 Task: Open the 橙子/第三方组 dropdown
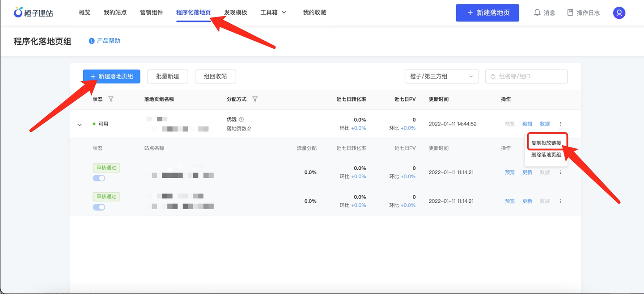(x=441, y=76)
